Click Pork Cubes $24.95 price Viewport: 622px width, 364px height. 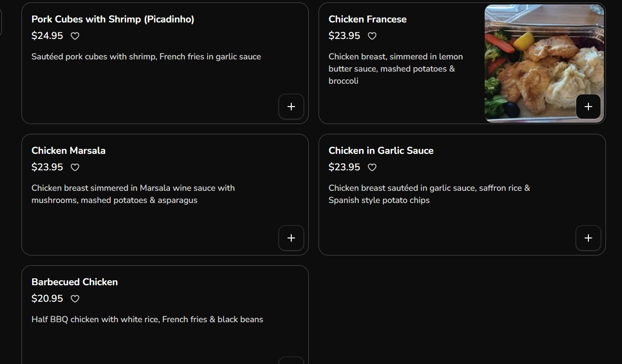[47, 36]
